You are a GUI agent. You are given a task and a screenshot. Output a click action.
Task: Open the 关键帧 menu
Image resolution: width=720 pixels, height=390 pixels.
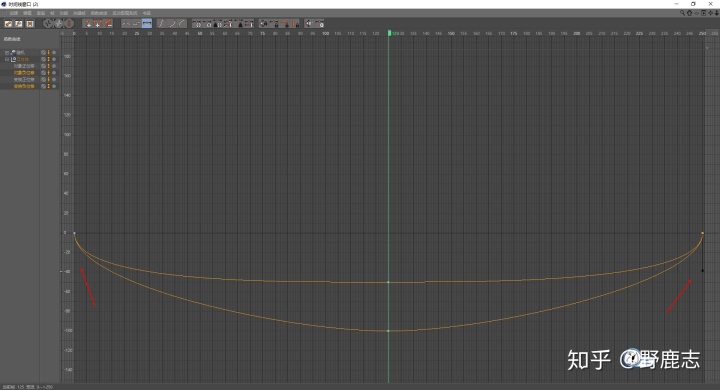(79, 13)
